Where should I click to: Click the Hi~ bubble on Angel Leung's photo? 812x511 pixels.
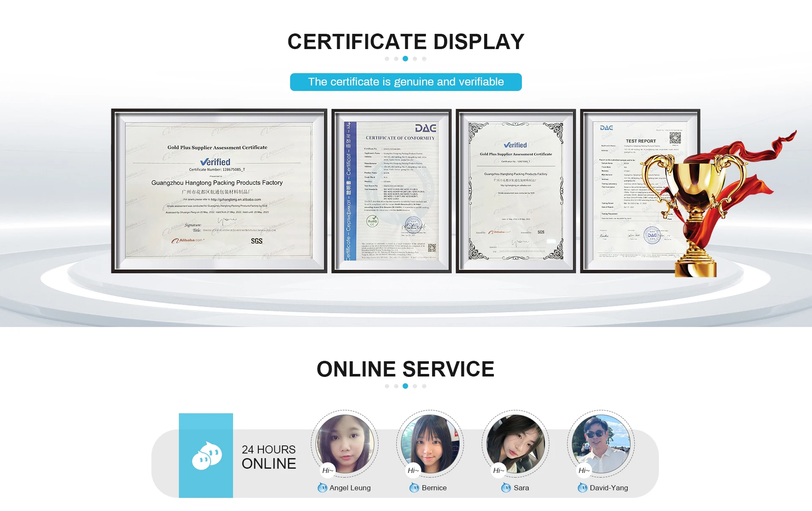click(328, 470)
